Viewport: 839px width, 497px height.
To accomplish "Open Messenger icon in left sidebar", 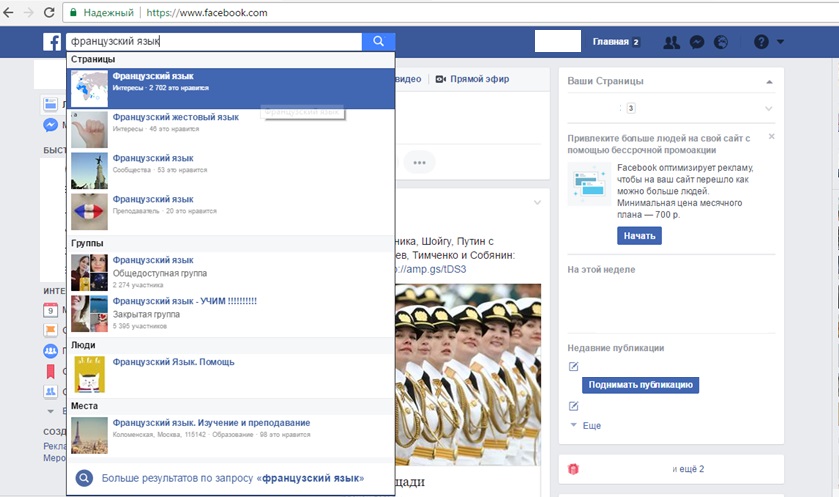I will 50,125.
